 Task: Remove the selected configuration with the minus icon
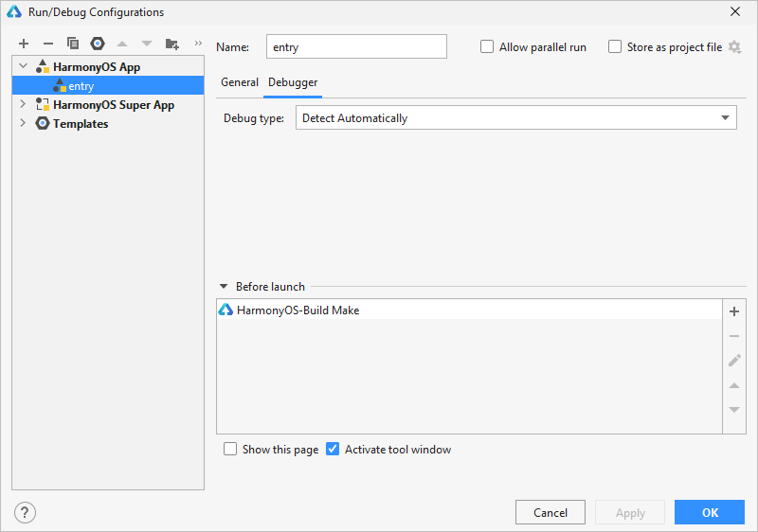coord(48,44)
